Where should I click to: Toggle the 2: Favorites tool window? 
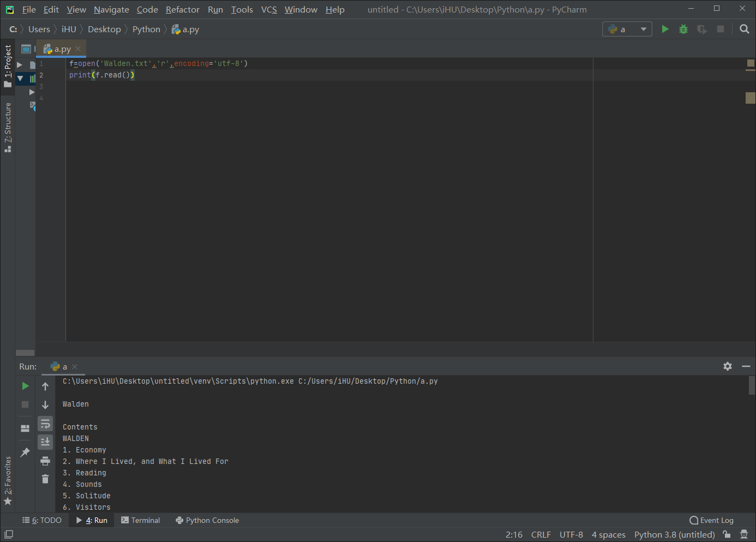coord(8,481)
